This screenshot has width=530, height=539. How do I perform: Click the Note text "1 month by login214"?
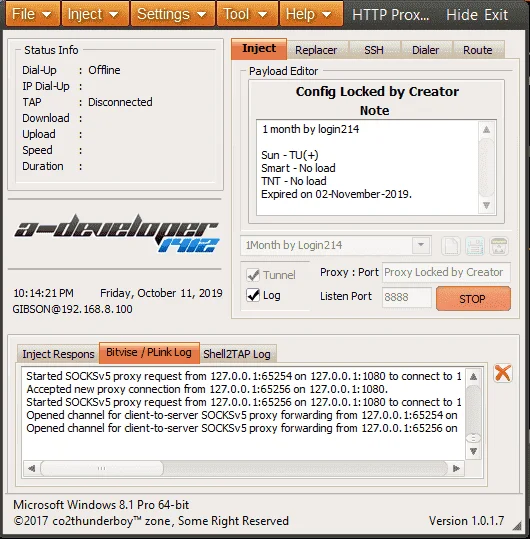click(x=311, y=129)
